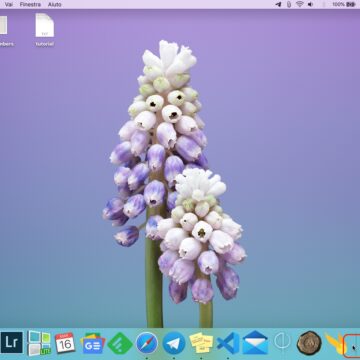Open the Google News app in Dock
The image size is (360, 360).
tap(93, 343)
